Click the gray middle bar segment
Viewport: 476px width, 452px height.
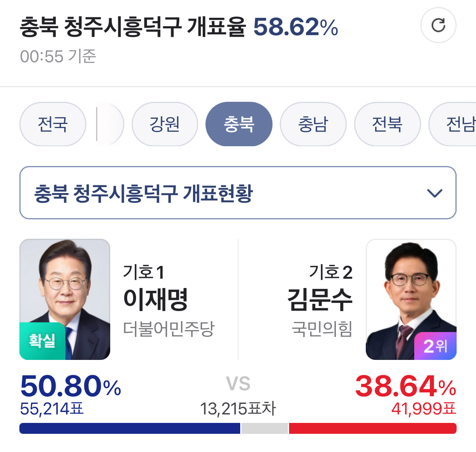[x=264, y=428]
